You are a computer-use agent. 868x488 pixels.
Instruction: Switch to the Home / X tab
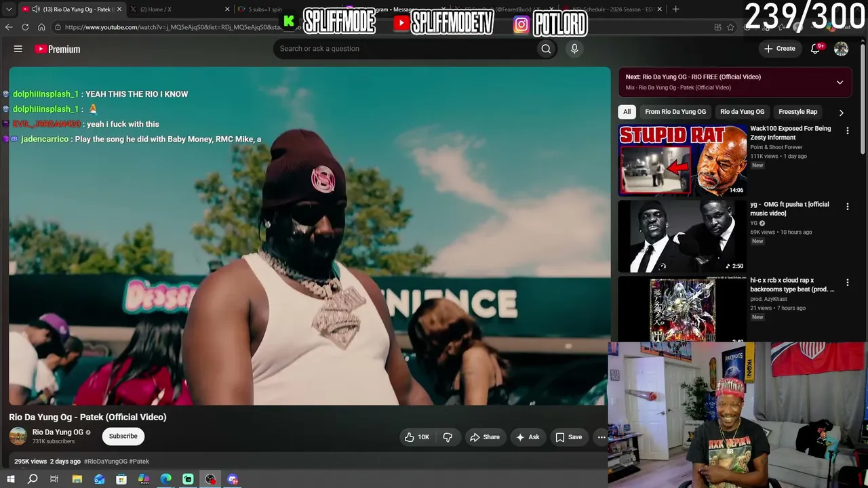(x=180, y=9)
